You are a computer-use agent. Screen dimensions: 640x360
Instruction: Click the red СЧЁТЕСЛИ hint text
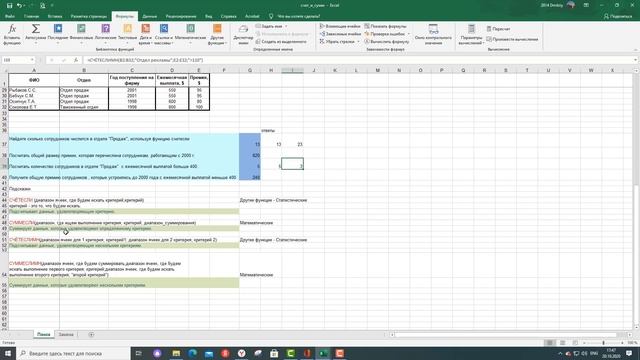tap(21, 200)
